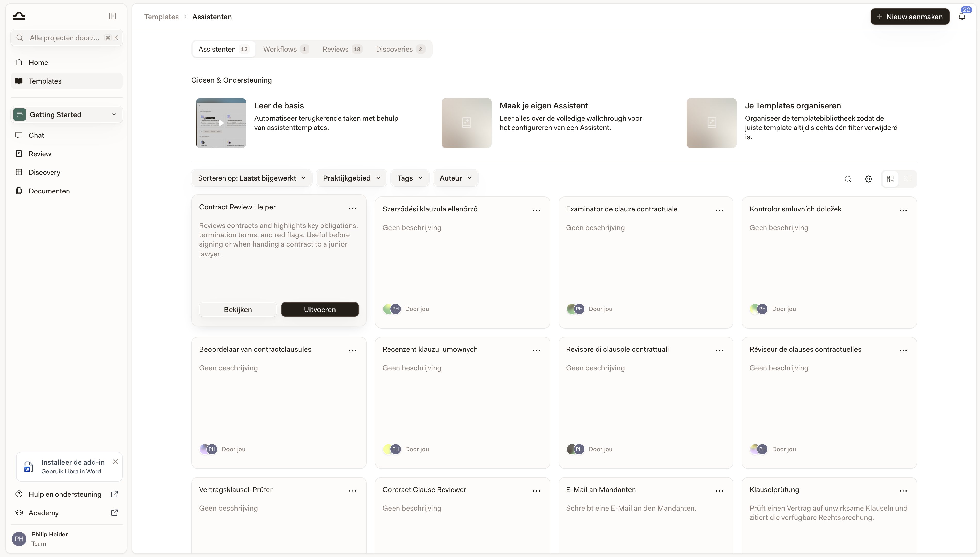Open the Praktijkgebied filter dropdown
The image size is (980, 557).
pyautogui.click(x=352, y=178)
